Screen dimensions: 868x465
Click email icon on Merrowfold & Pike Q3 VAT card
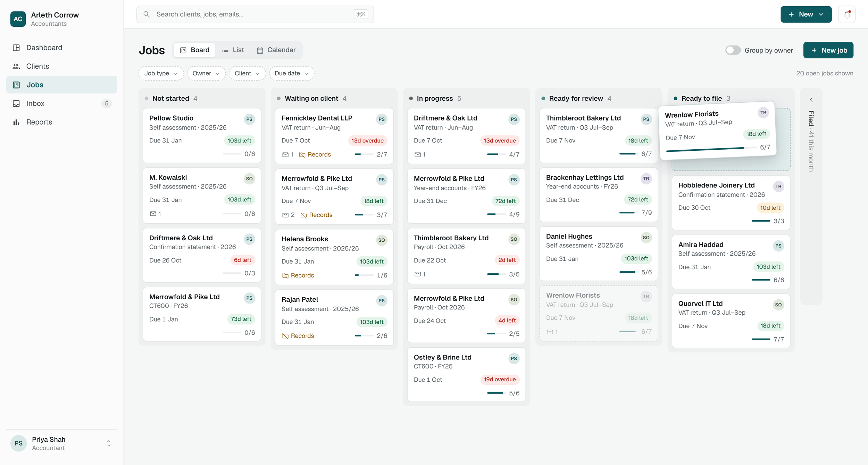(x=285, y=215)
